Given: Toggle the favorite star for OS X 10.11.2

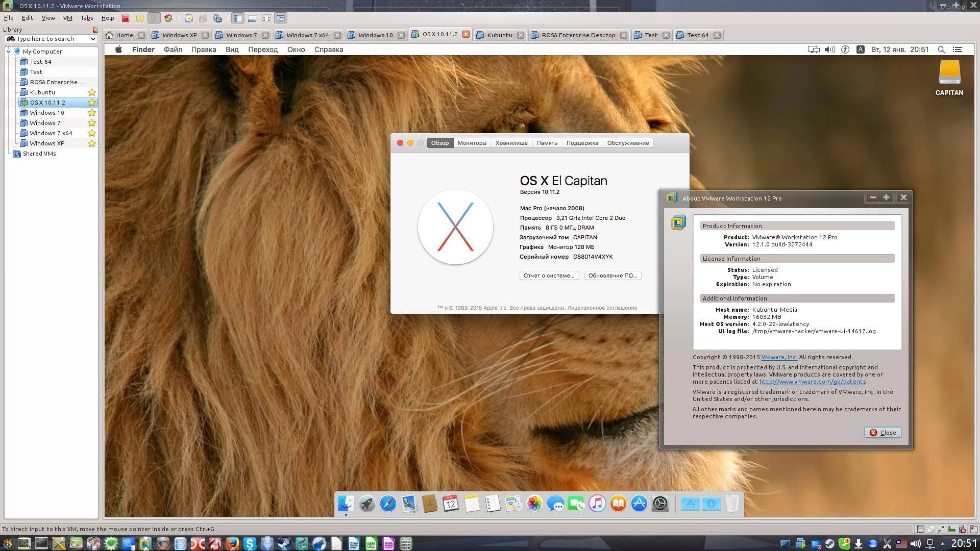Looking at the screenshot, I should tap(92, 103).
